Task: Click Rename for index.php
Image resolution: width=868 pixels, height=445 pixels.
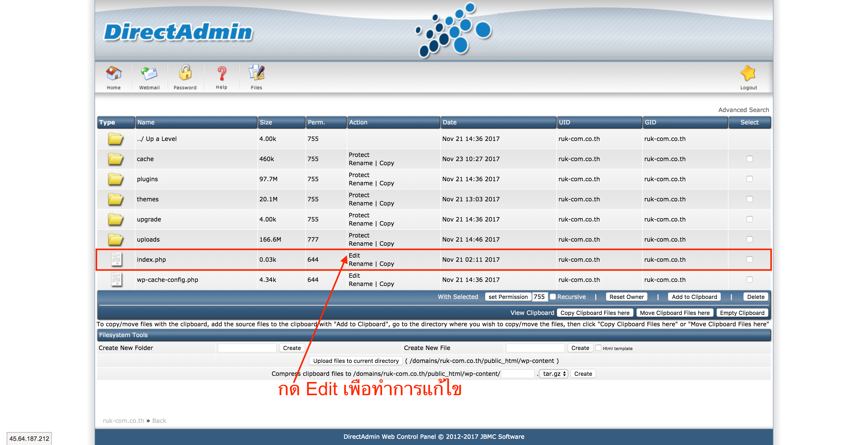Action: coord(361,264)
